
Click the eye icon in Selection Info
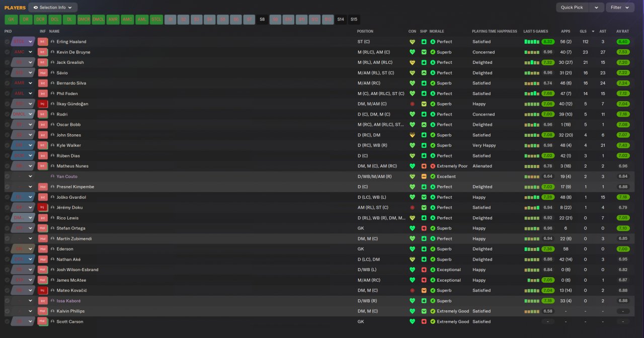point(35,8)
